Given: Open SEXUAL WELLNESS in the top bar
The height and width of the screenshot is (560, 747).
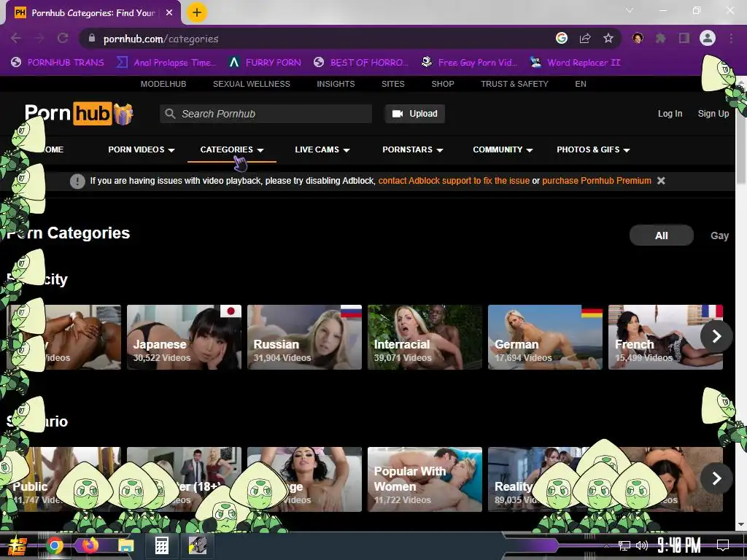Looking at the screenshot, I should pos(252,84).
